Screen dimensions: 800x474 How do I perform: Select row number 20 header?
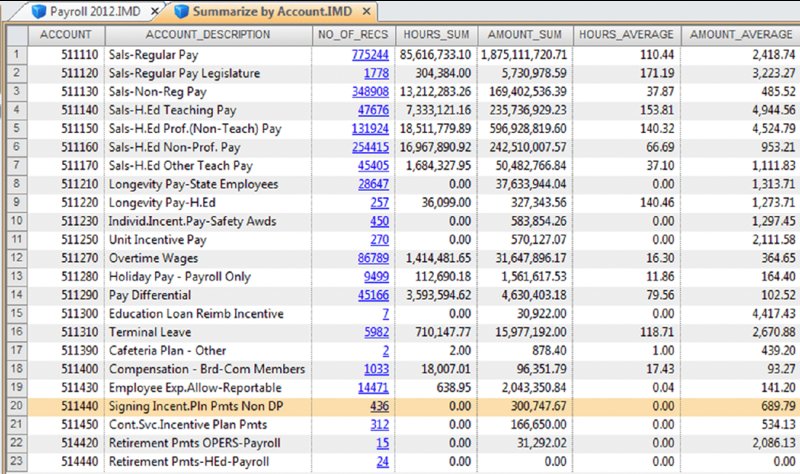[17, 406]
